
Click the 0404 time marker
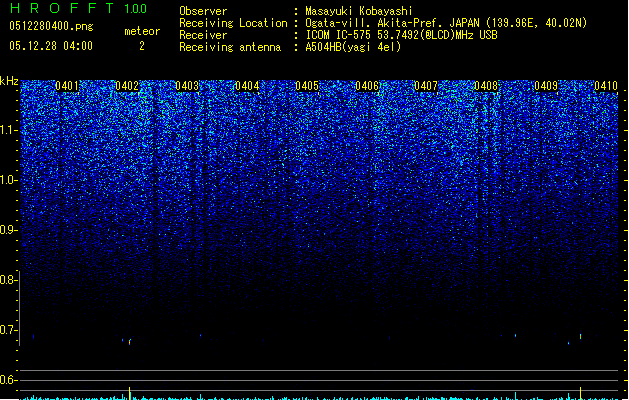point(247,86)
